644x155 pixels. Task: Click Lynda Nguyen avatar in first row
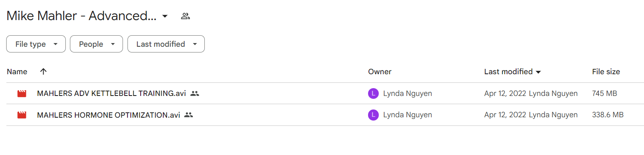(x=373, y=93)
